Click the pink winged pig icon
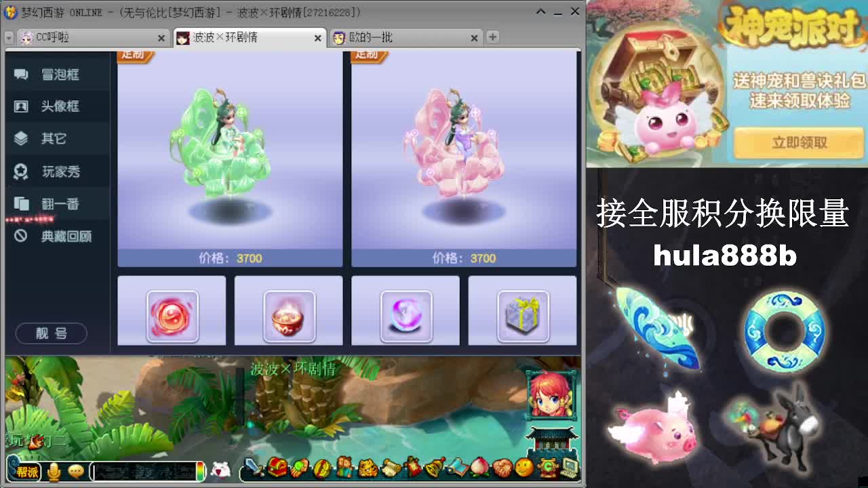This screenshot has width=868, height=488. tap(653, 426)
